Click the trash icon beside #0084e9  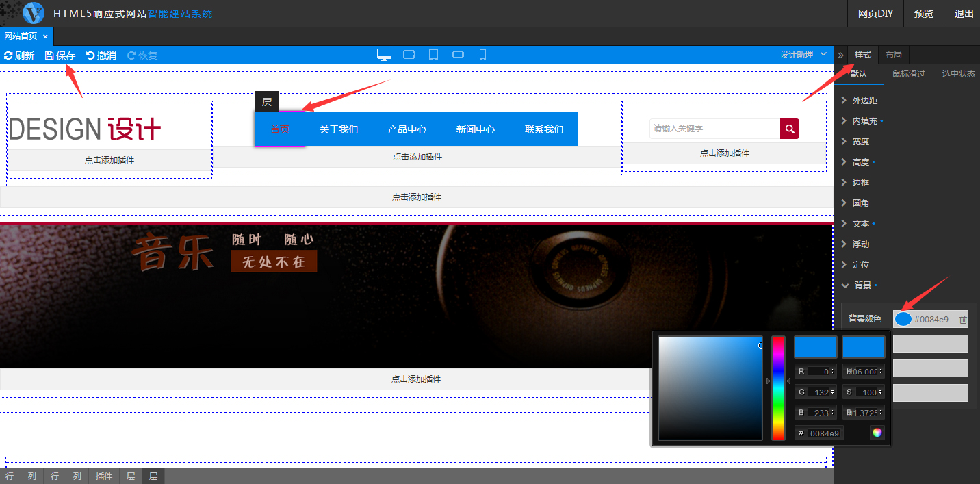(963, 319)
